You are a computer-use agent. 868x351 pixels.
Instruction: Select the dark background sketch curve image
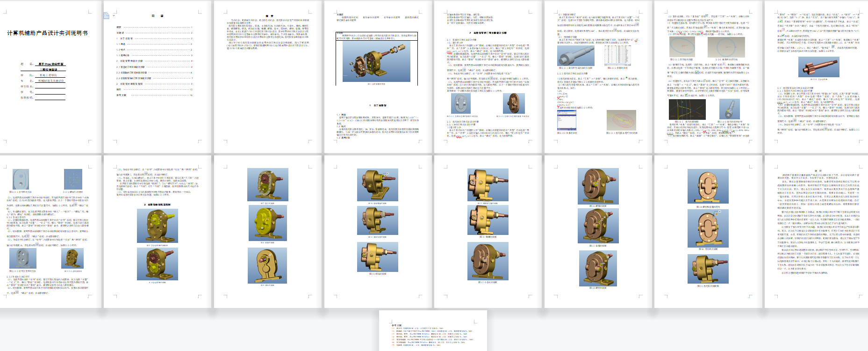pos(687,110)
